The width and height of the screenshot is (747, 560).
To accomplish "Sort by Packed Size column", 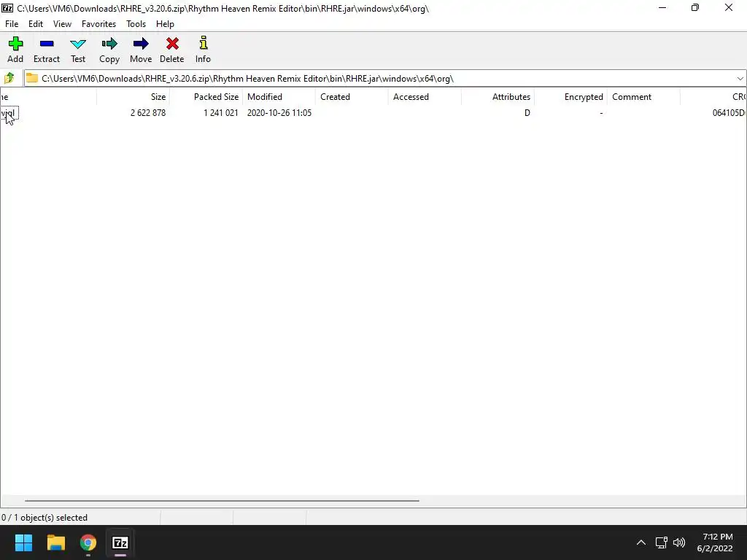I will pyautogui.click(x=206, y=97).
